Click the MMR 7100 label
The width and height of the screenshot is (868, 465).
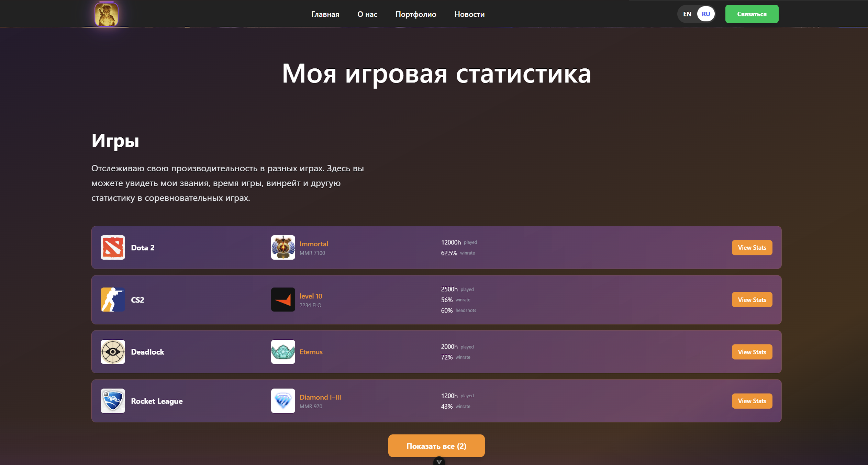[312, 253]
